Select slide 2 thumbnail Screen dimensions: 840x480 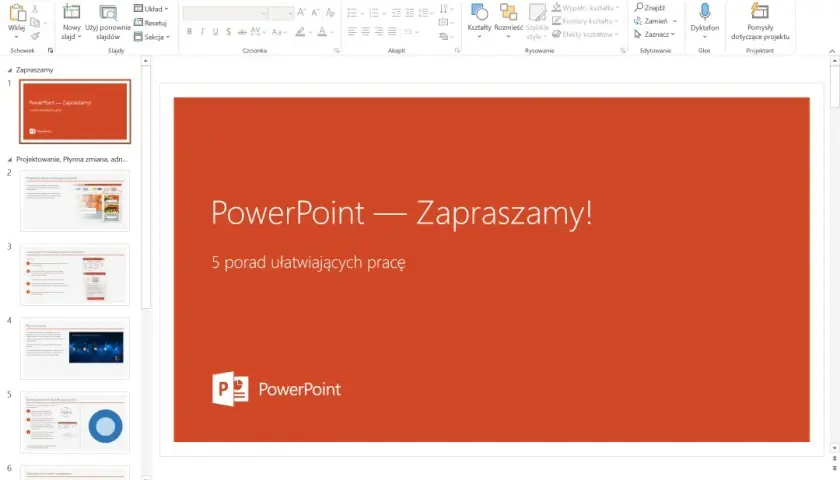click(75, 201)
